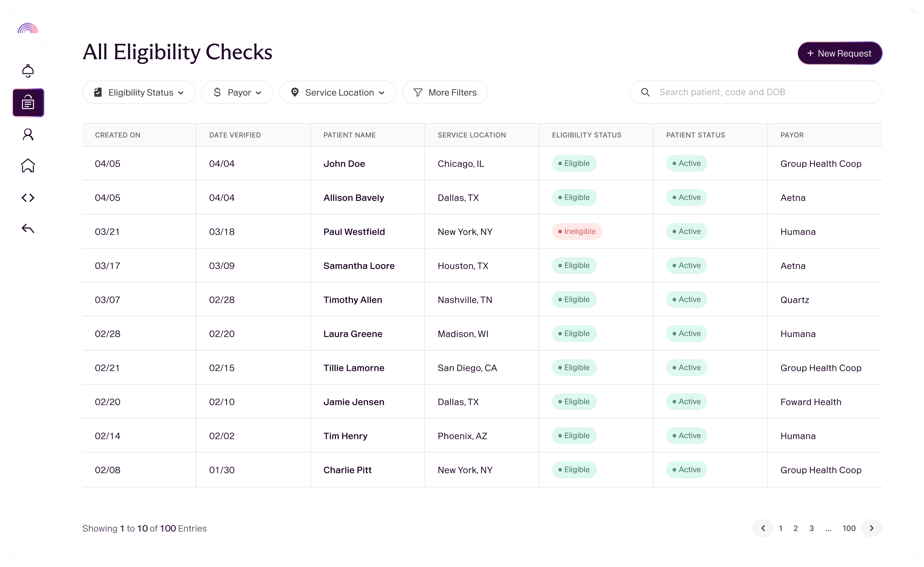924x567 pixels.
Task: Expand the Eligibility Status filter dropdown
Action: tap(139, 92)
